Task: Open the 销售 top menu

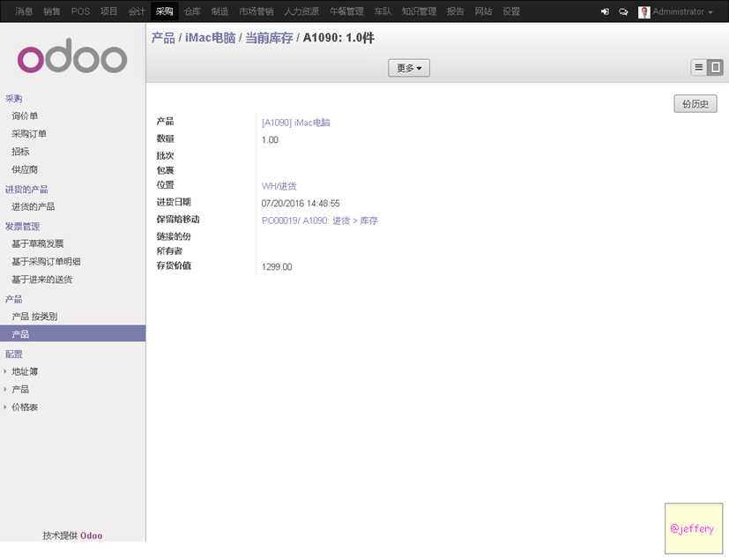Action: tap(52, 11)
